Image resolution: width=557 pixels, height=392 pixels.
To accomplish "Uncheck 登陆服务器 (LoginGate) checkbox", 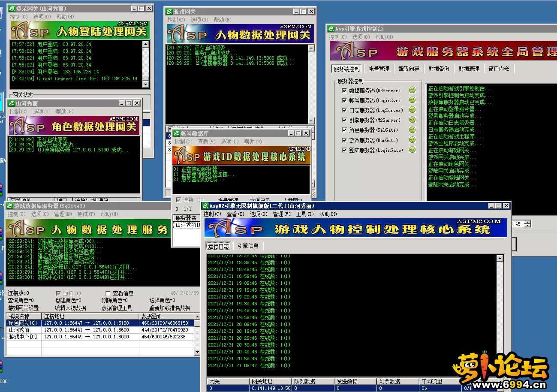I will coord(344,150).
